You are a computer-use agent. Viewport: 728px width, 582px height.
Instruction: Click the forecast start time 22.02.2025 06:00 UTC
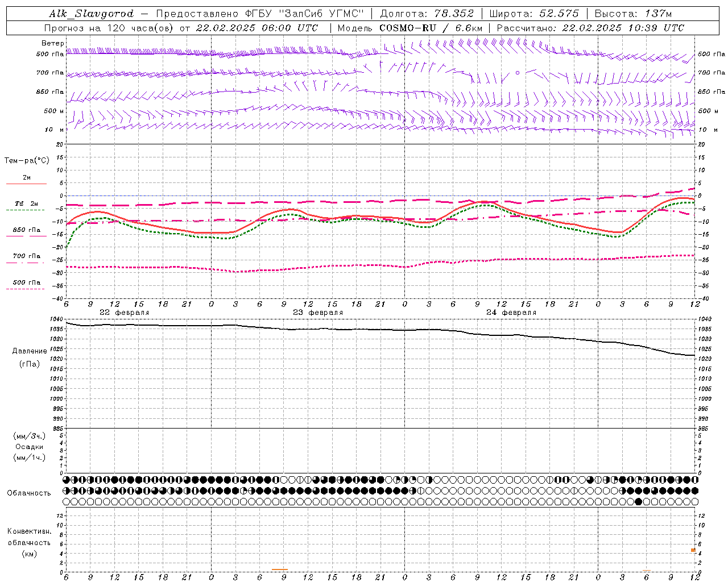pos(257,28)
